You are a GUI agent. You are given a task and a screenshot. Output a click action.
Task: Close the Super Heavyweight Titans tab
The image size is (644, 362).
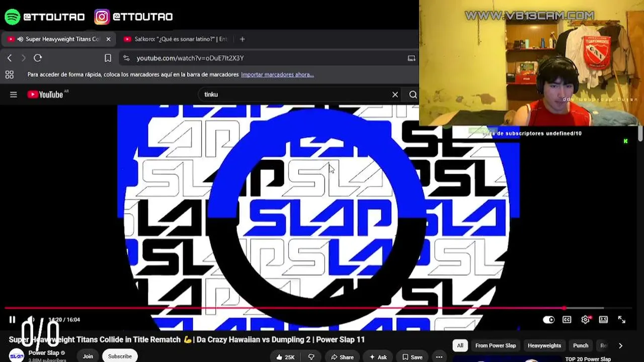(x=108, y=39)
